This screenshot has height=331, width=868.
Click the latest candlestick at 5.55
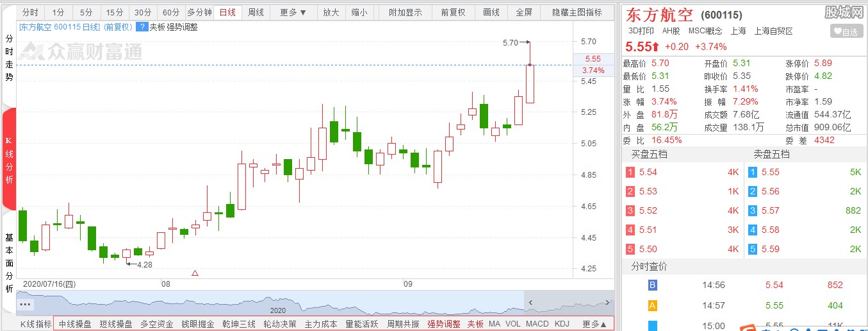click(x=530, y=83)
